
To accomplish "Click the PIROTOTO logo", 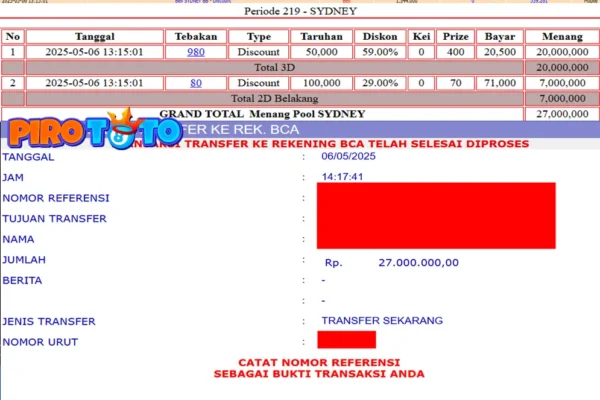I will pos(95,132).
